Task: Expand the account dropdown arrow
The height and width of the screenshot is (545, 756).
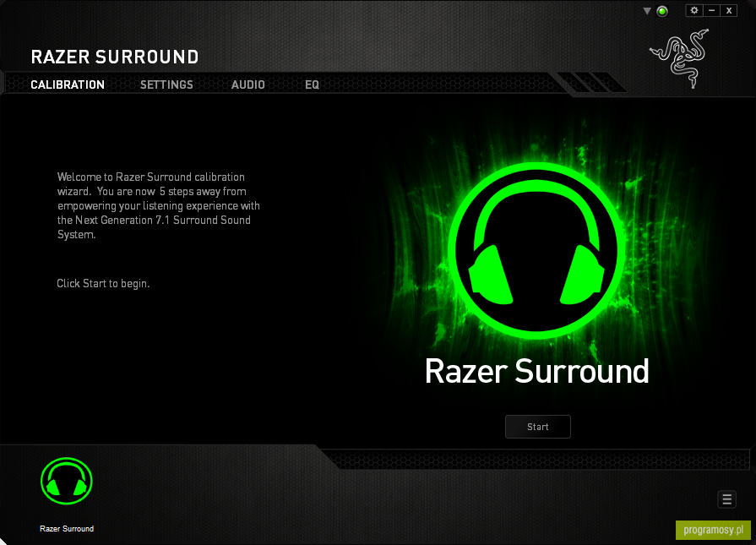Action: (647, 11)
